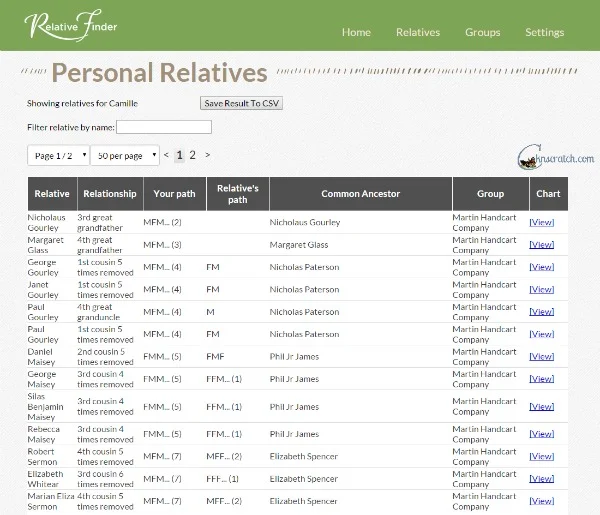View chart for Paul Gourley, 1st cousin
The height and width of the screenshot is (515, 600).
pos(541,334)
